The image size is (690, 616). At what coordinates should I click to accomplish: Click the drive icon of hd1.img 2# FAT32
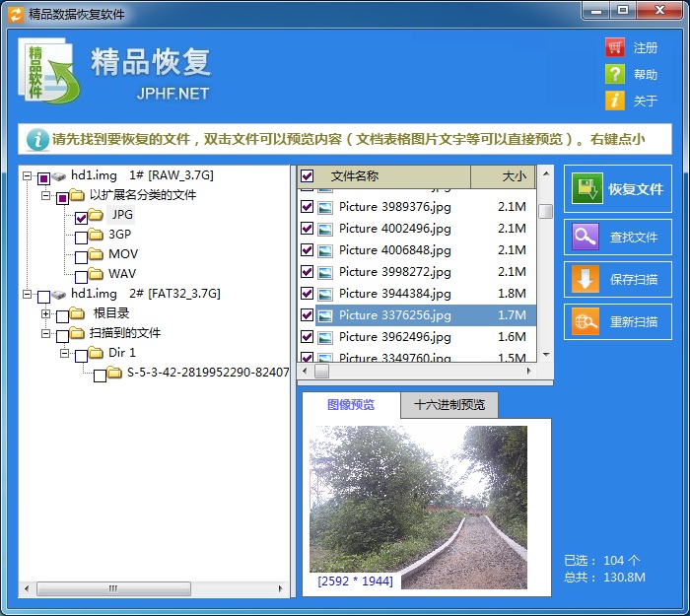point(59,295)
